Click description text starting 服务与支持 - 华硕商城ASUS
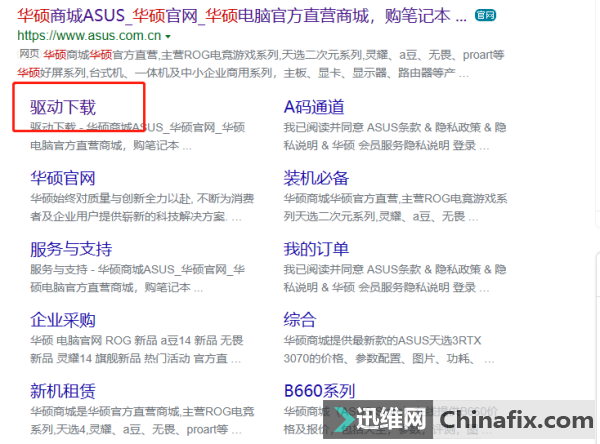 click(137, 279)
